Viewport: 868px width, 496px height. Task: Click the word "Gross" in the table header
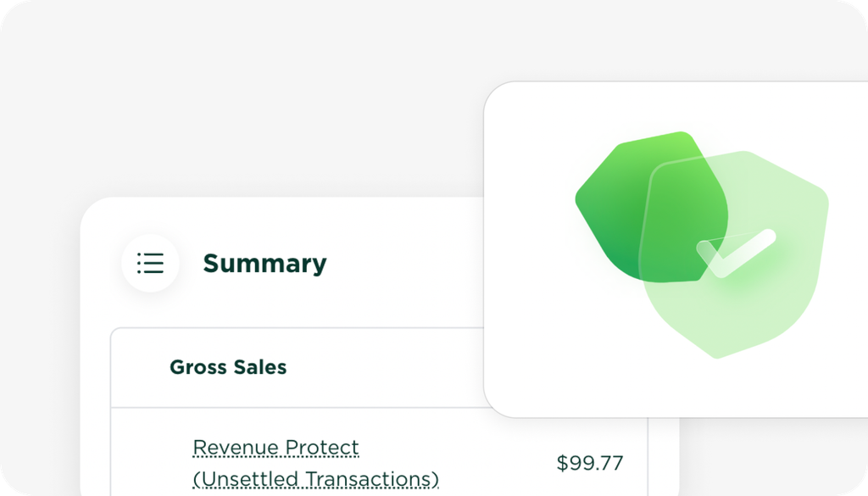[198, 367]
